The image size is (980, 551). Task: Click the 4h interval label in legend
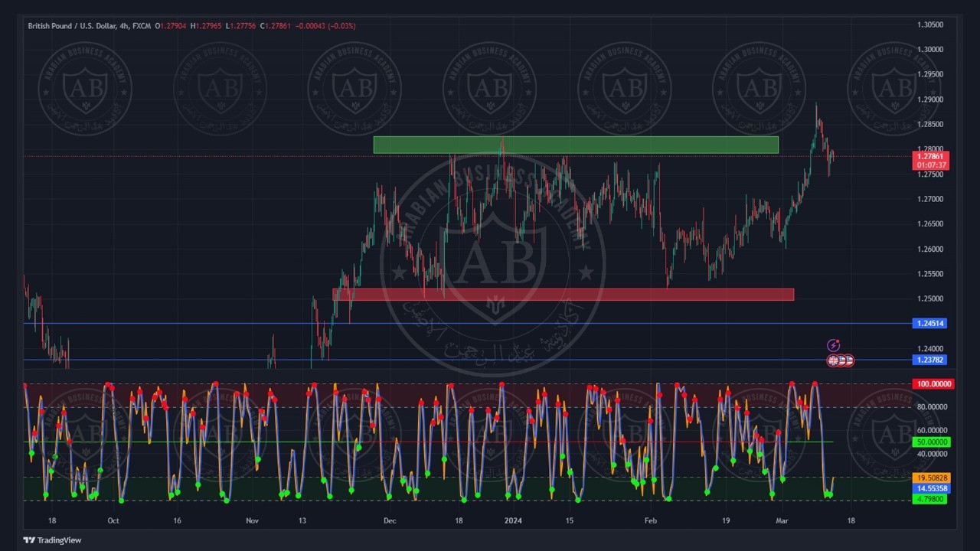(124, 26)
